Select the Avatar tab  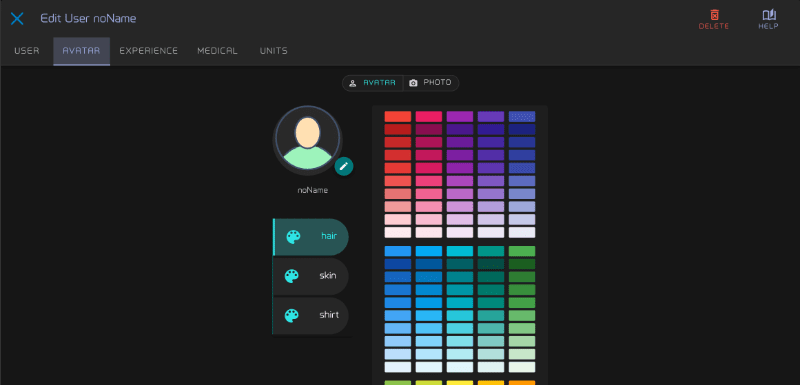(x=81, y=51)
